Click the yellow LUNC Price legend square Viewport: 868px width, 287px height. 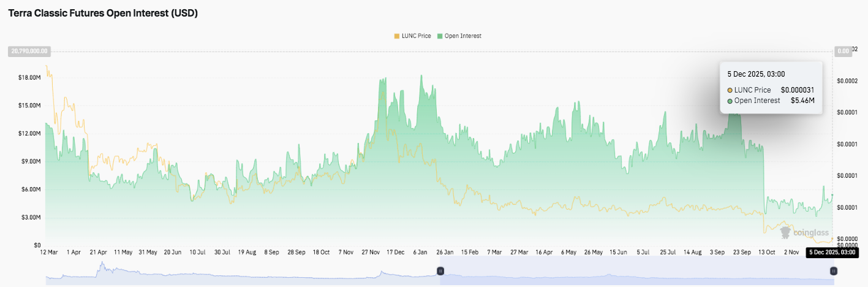click(x=396, y=36)
